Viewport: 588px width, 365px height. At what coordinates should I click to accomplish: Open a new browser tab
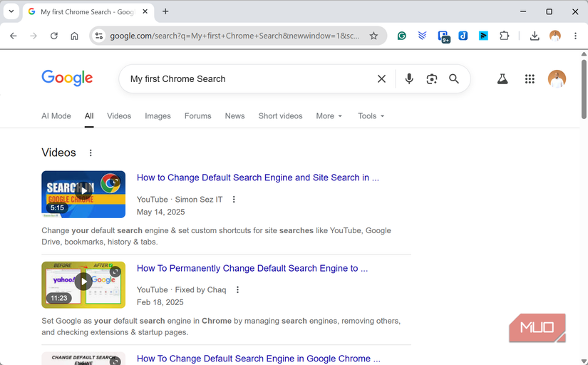click(x=165, y=11)
